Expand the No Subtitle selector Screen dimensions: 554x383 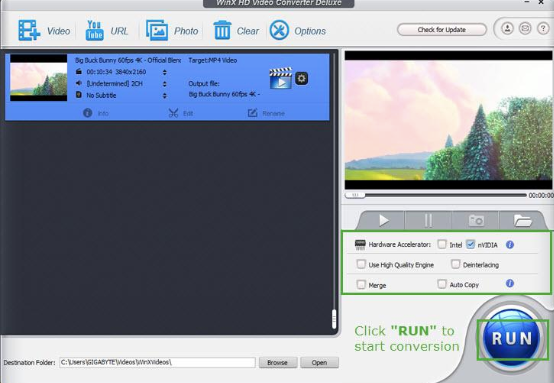pos(164,96)
